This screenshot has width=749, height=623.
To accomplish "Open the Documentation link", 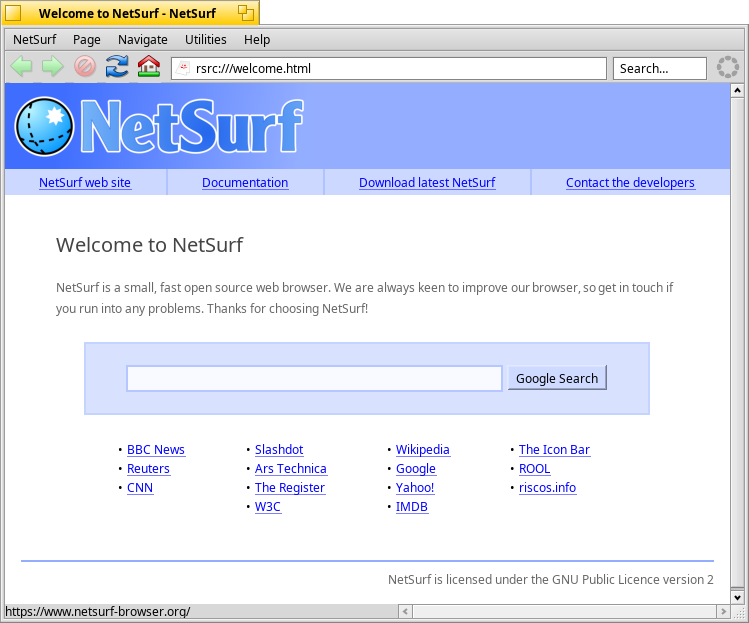I will 245,183.
